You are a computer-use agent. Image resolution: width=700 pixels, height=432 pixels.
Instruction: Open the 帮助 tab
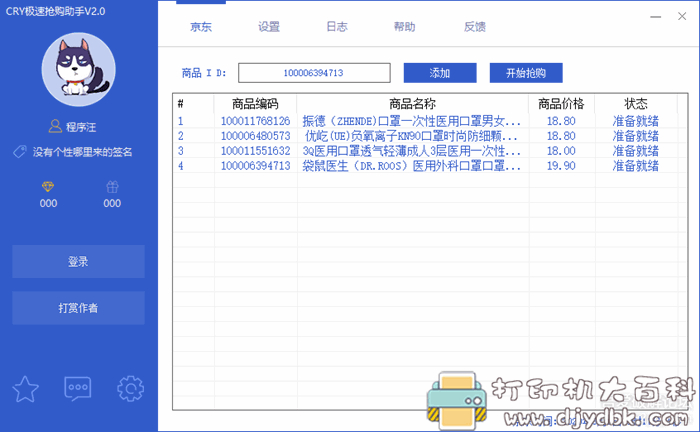pyautogui.click(x=404, y=27)
